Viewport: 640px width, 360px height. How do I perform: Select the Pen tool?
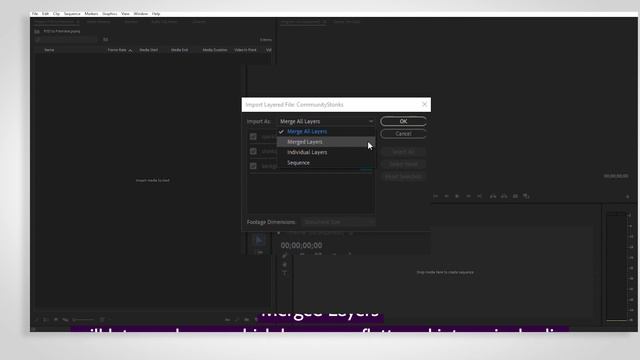pyautogui.click(x=284, y=256)
